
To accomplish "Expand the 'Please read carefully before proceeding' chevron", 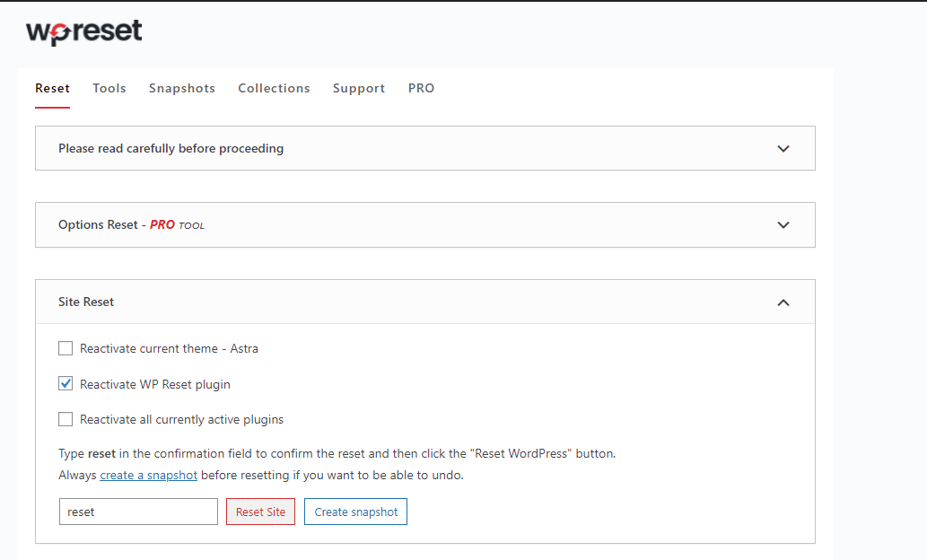I will click(783, 148).
